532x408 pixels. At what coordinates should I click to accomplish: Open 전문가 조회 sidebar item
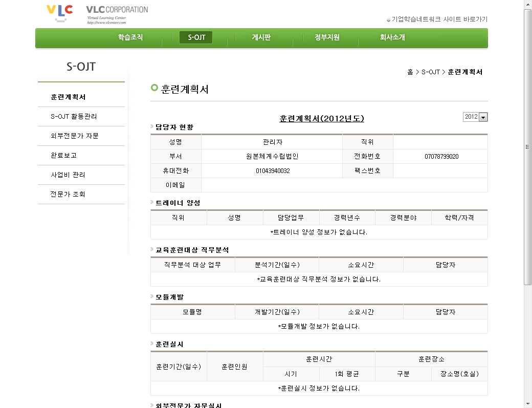click(x=68, y=194)
